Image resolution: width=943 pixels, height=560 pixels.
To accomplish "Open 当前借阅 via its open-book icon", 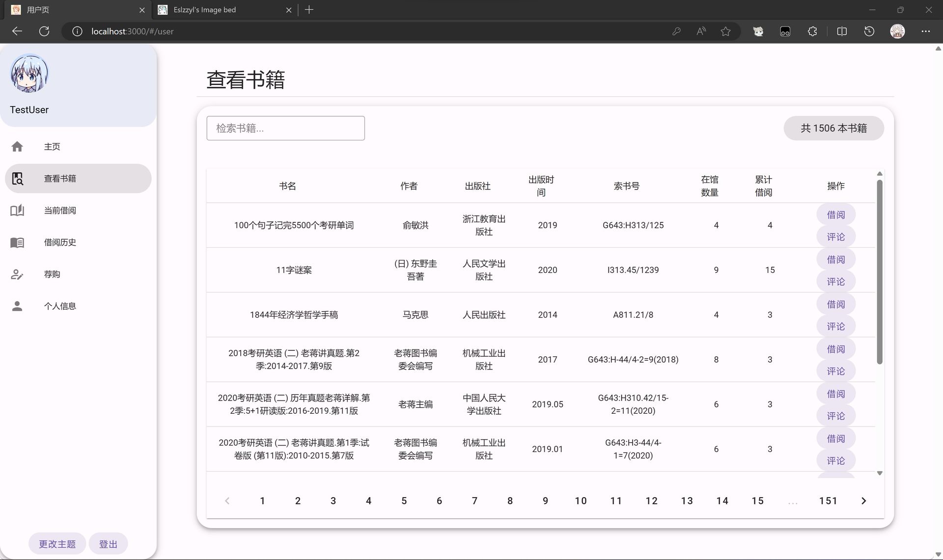I will point(18,210).
